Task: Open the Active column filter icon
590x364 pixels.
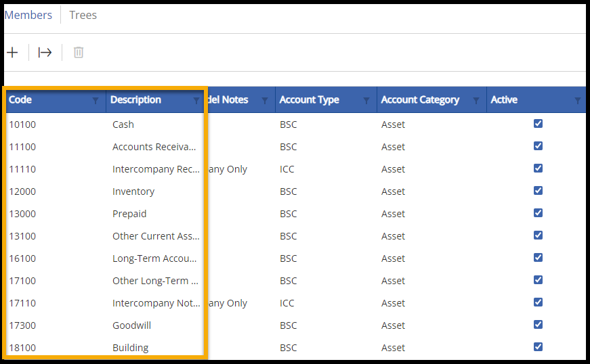Action: (578, 101)
